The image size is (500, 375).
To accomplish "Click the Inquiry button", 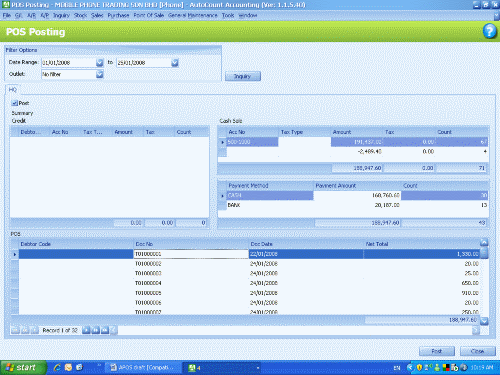I will pos(243,76).
